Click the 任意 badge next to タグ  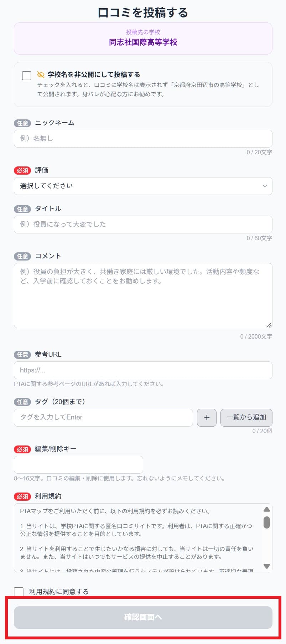pyautogui.click(x=22, y=402)
